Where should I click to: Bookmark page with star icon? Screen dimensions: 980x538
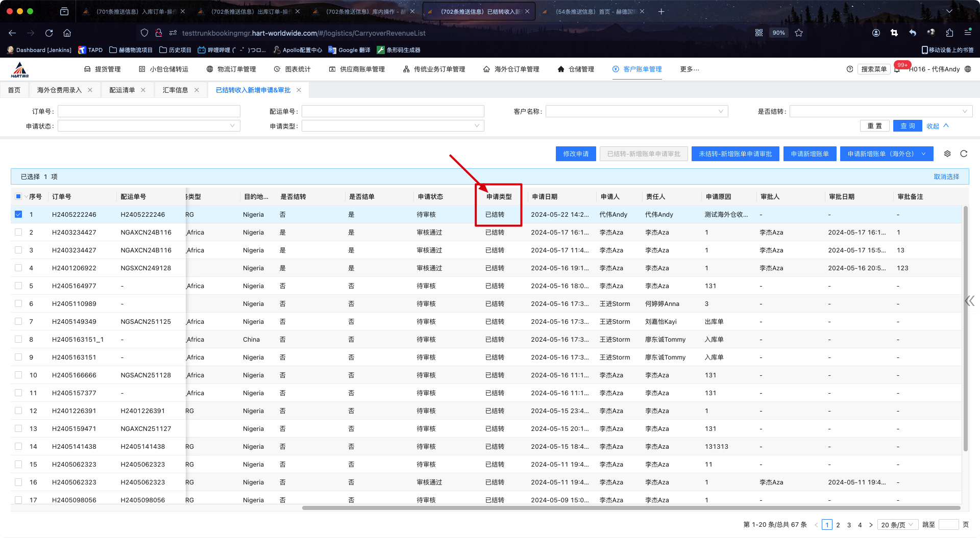click(799, 33)
